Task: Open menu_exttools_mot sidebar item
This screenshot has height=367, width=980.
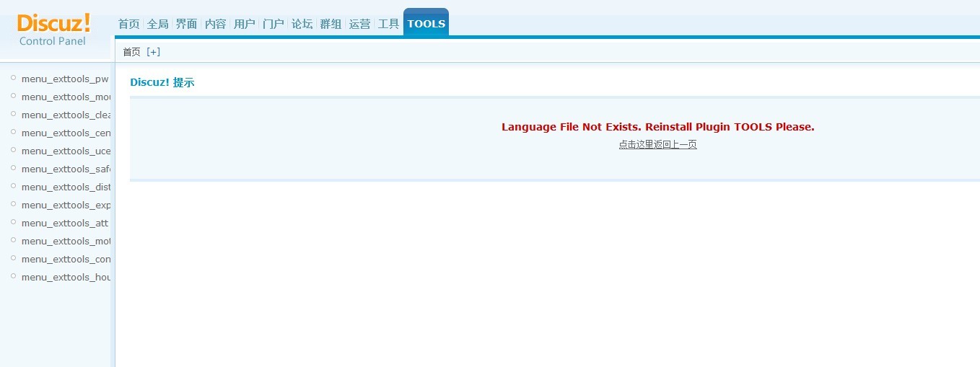Action: click(x=66, y=241)
